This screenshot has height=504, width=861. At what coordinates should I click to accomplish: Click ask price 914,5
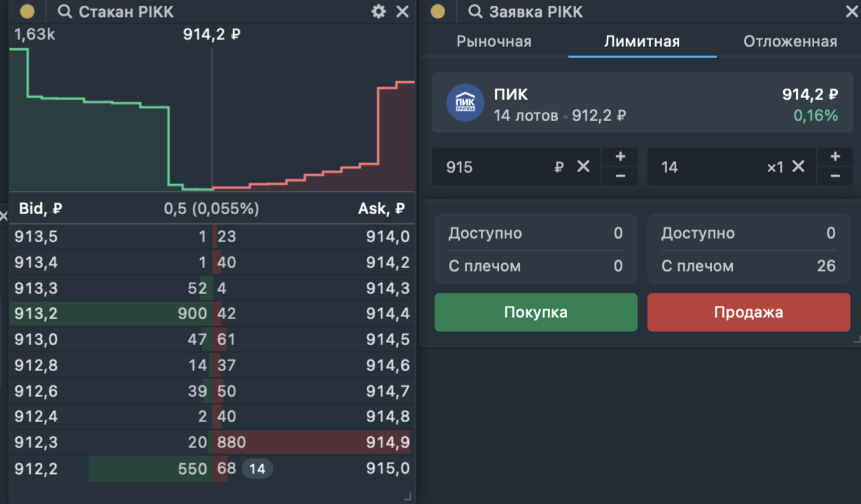point(387,339)
